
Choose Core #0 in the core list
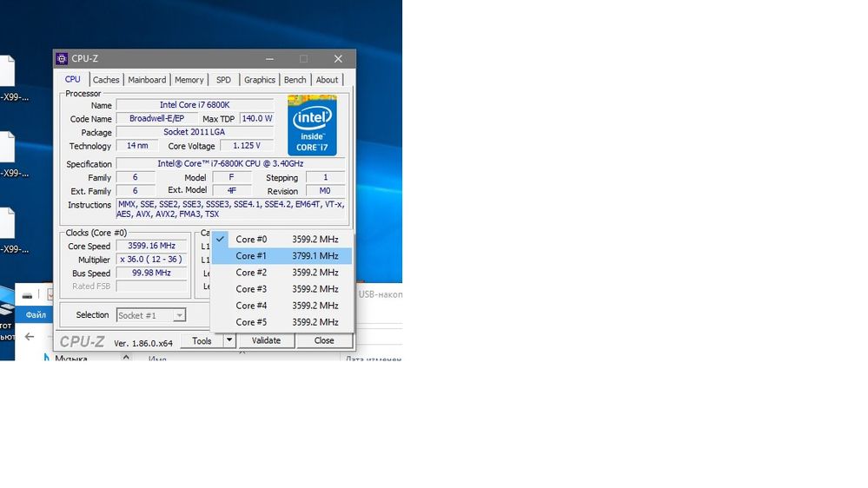[282, 239]
